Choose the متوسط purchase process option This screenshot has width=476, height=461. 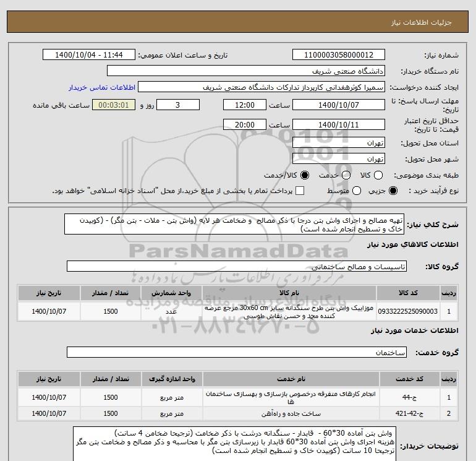(357, 191)
